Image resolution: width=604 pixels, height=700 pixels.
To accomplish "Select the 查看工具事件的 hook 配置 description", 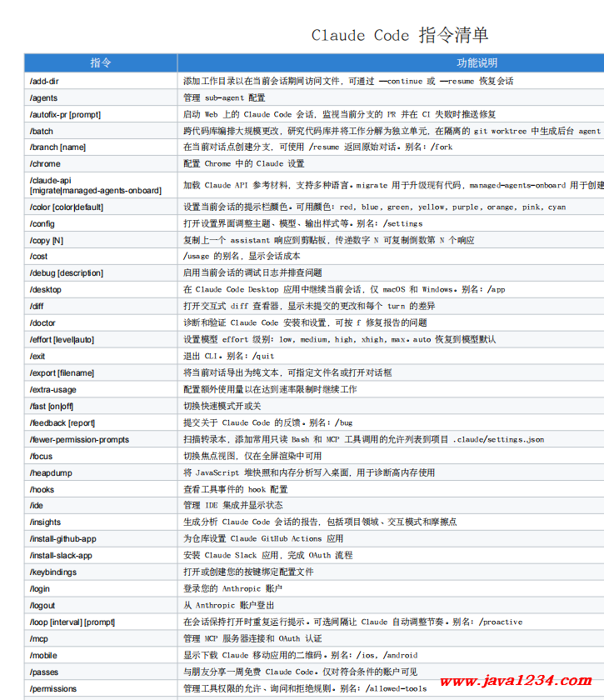I will tap(235, 490).
